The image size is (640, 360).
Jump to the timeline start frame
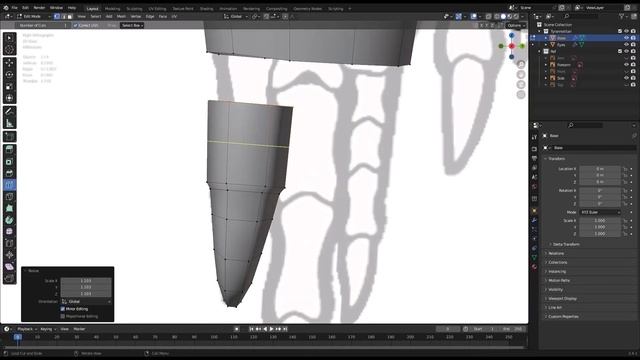[251, 329]
